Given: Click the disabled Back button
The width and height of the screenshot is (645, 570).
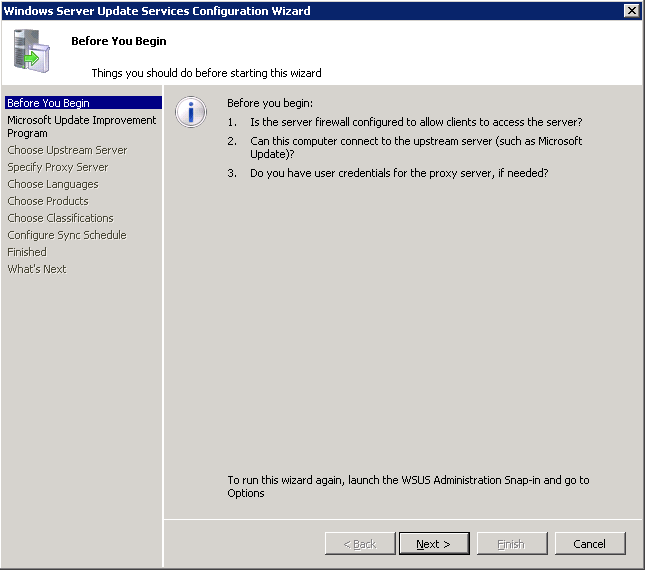Looking at the screenshot, I should pos(360,544).
